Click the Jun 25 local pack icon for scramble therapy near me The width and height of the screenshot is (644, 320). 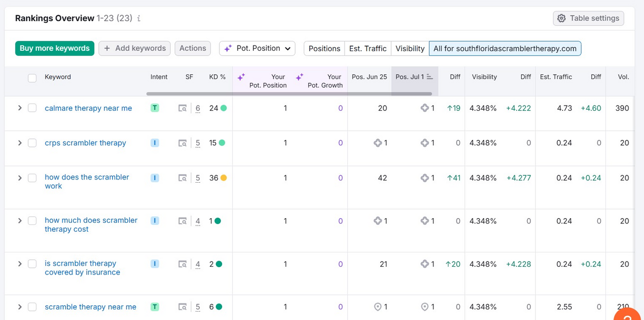click(x=378, y=307)
